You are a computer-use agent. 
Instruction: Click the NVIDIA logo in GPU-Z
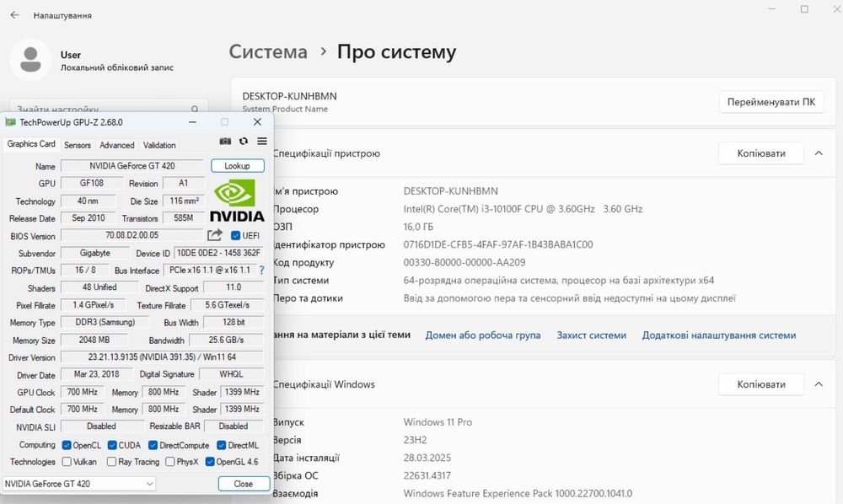[x=237, y=201]
